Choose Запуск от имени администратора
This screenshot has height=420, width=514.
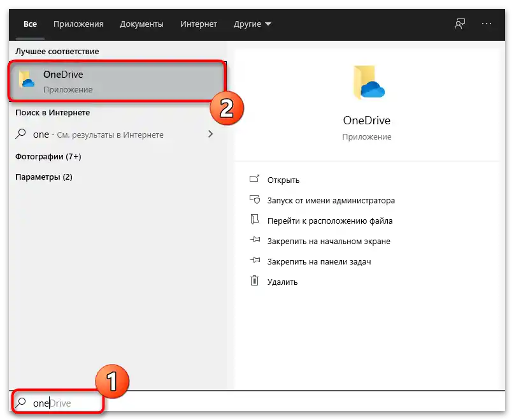(x=331, y=201)
